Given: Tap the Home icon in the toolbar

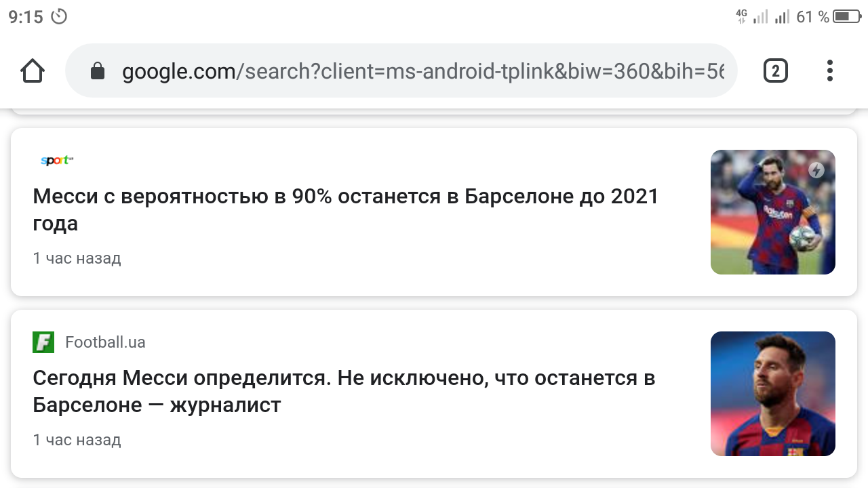Looking at the screenshot, I should pos(32,70).
